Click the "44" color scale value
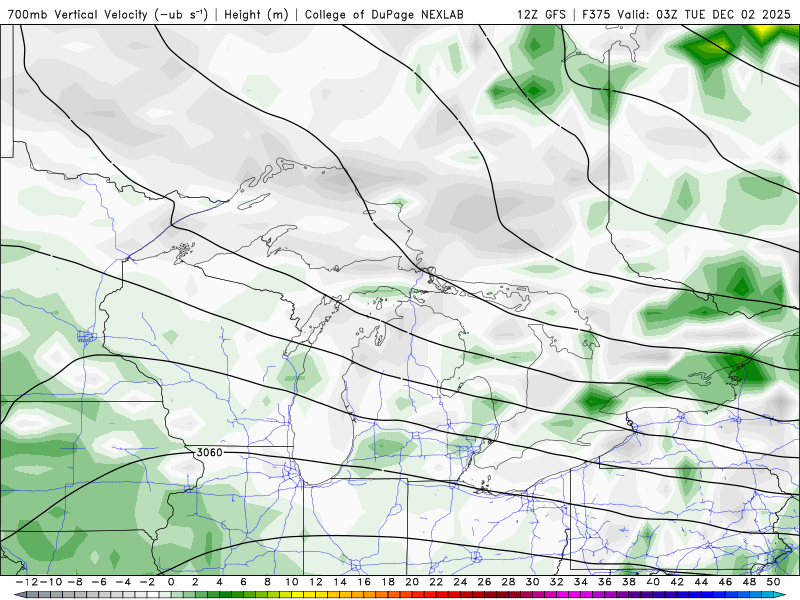Image resolution: width=800 pixels, height=600 pixels. coord(701,582)
